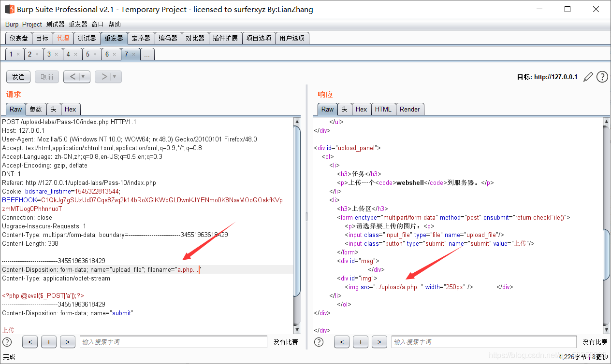This screenshot has width=611, height=364.
Task: Click the pencil edit target icon
Action: click(x=588, y=77)
